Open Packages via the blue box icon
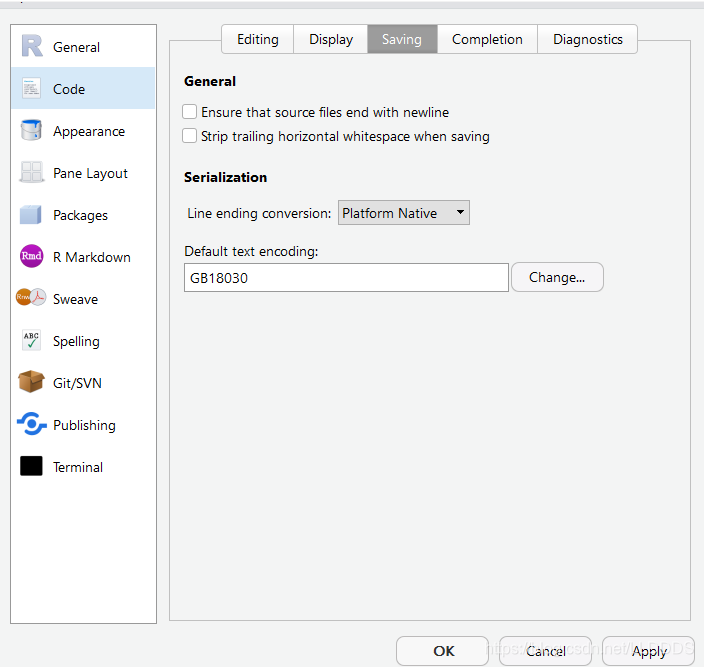The image size is (704, 667). 31,215
